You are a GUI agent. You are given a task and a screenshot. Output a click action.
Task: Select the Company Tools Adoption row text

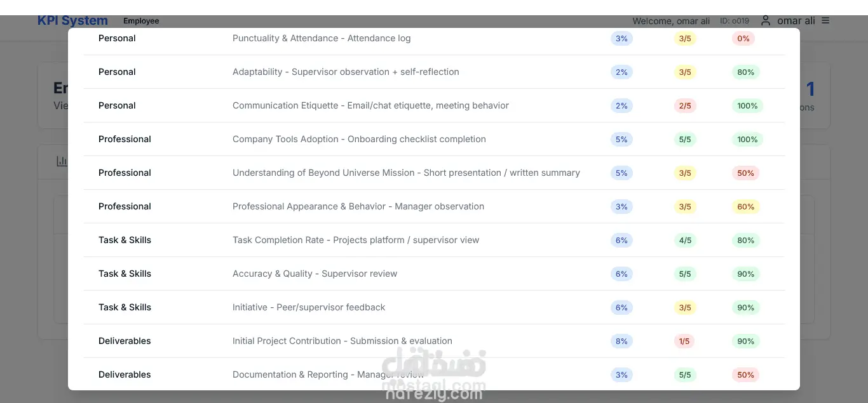[359, 139]
